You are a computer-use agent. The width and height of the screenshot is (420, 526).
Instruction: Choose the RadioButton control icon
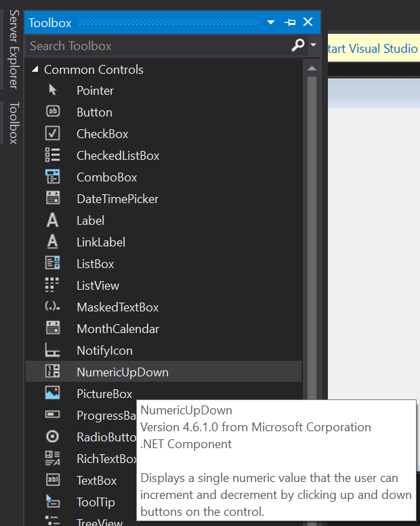tap(52, 437)
